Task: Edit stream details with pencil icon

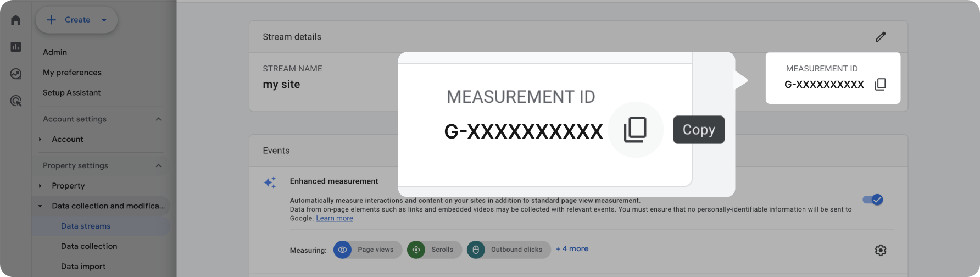Action: coord(881,37)
